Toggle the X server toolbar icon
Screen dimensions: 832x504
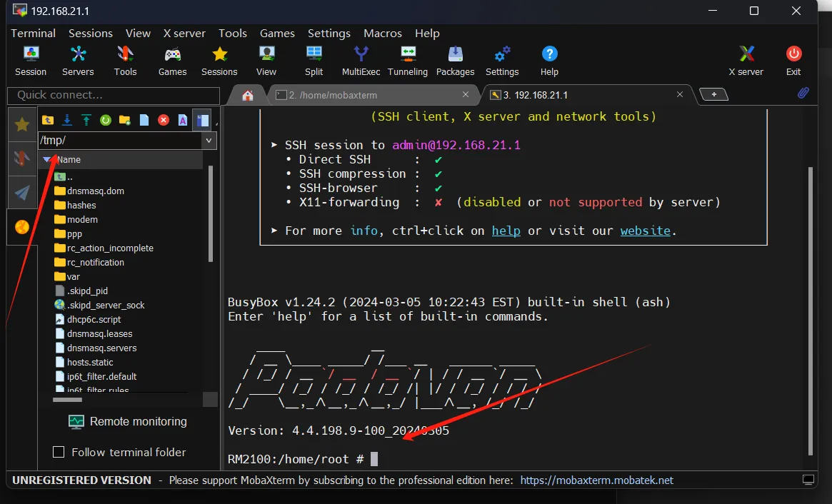pyautogui.click(x=746, y=61)
